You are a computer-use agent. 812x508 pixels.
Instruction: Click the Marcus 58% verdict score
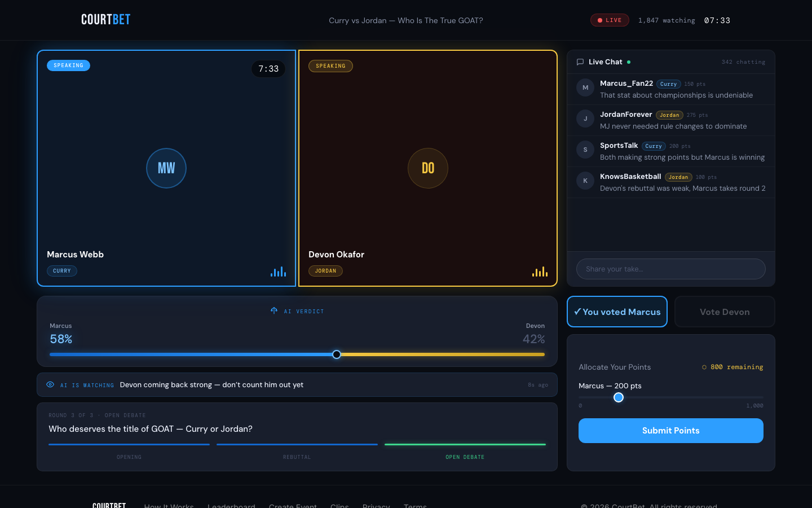coord(61,339)
